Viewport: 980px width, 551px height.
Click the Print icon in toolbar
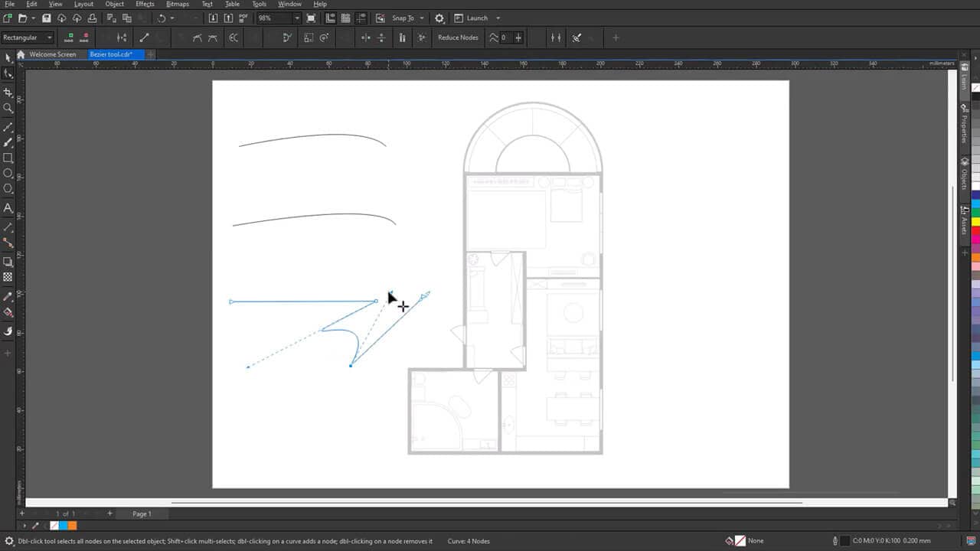coord(93,18)
